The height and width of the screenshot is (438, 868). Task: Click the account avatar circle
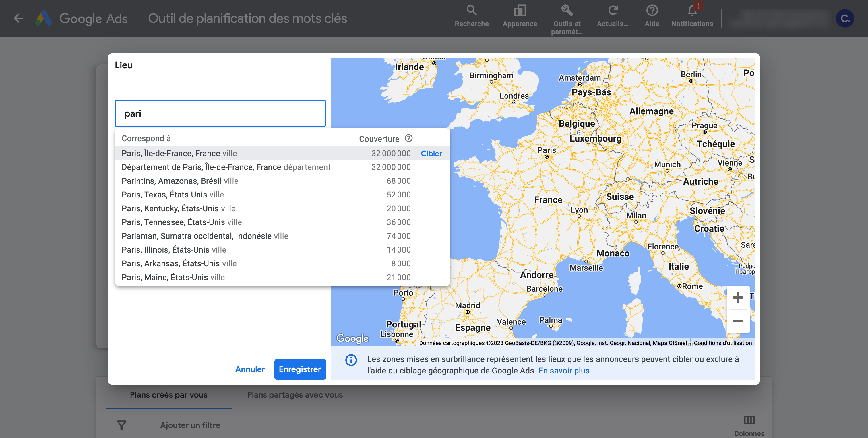pos(845,18)
